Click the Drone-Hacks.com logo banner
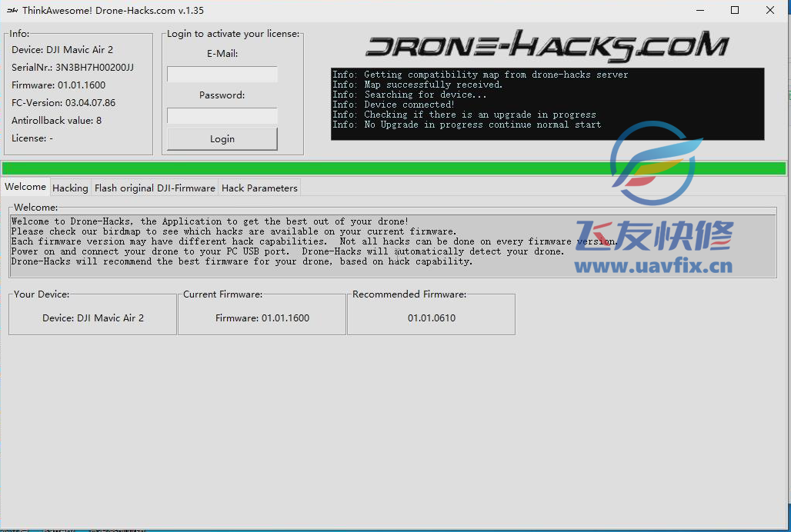 [x=547, y=46]
